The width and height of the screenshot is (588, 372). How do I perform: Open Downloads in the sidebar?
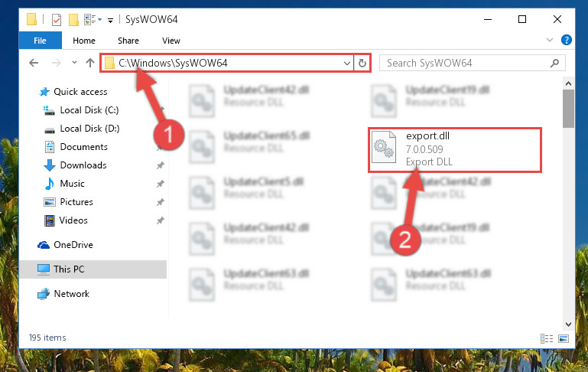tap(83, 165)
